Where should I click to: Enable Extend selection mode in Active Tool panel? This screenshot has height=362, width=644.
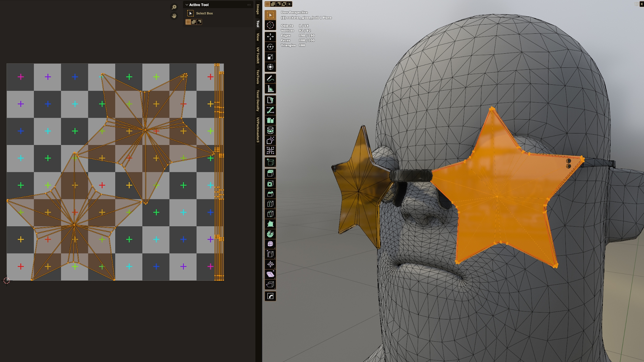point(194,22)
